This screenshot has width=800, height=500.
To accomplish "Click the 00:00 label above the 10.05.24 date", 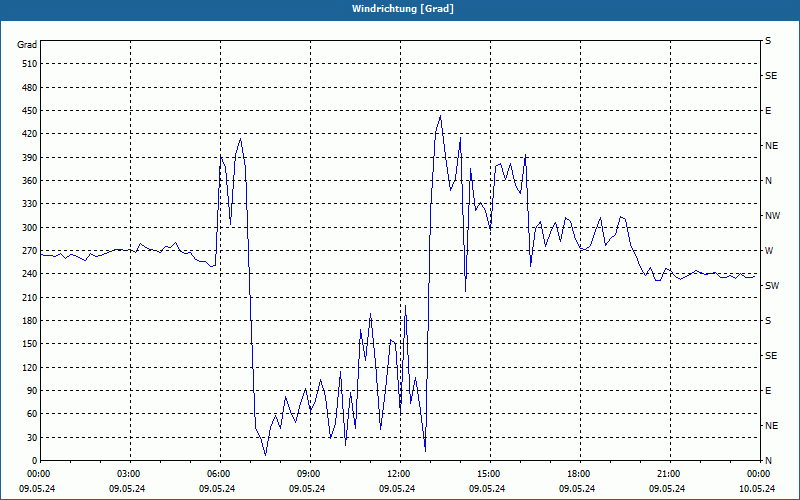I will click(759, 474).
